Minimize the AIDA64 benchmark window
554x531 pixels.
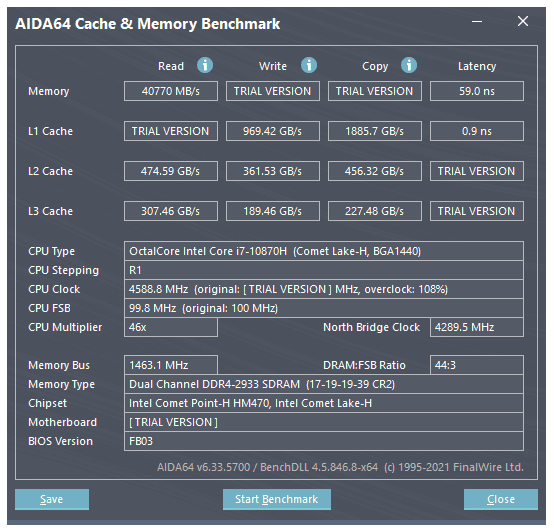(x=477, y=22)
